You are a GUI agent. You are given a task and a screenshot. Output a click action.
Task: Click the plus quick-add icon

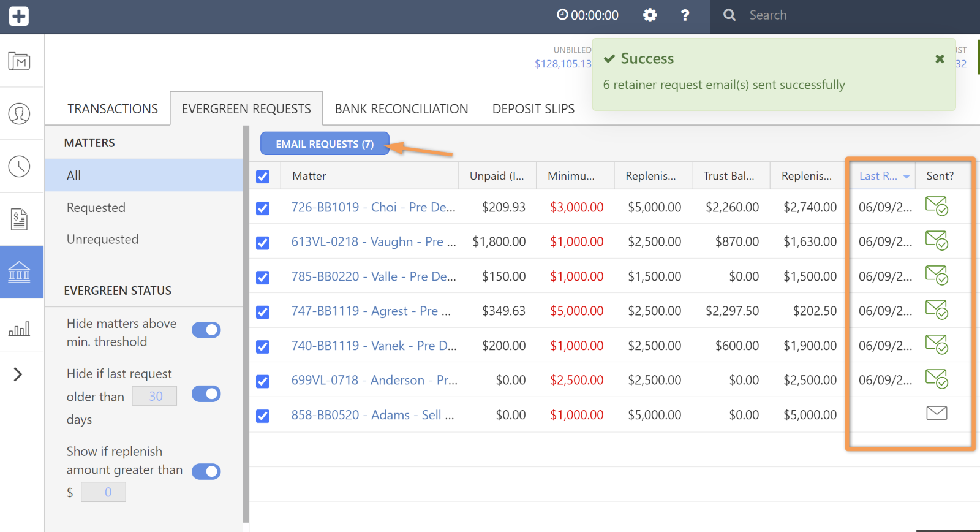tap(18, 16)
